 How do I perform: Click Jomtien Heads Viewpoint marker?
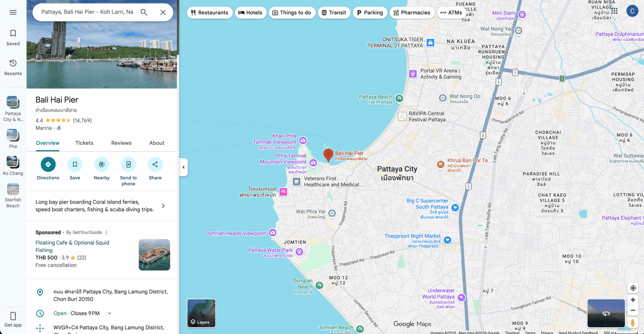(273, 232)
